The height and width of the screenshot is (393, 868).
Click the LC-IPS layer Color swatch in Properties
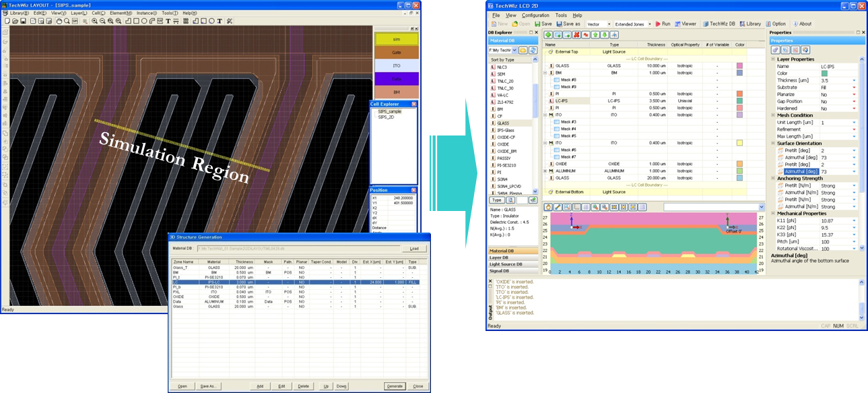coord(824,73)
